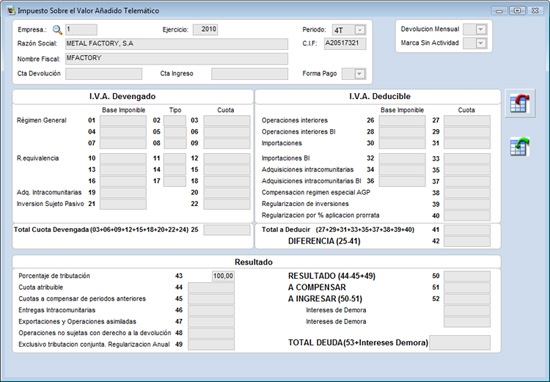Click box 27 Operaciones interiores cuota
Screen dimensions: 550x382
click(x=467, y=121)
